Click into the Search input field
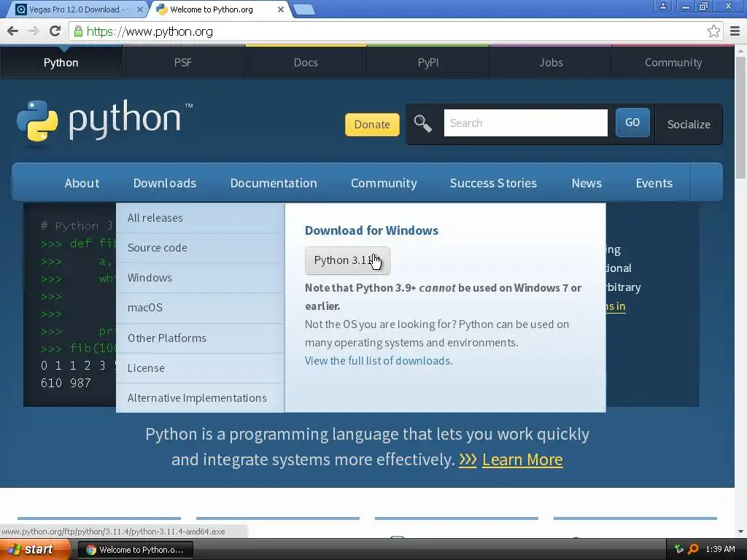The width and height of the screenshot is (747, 560). click(x=525, y=122)
